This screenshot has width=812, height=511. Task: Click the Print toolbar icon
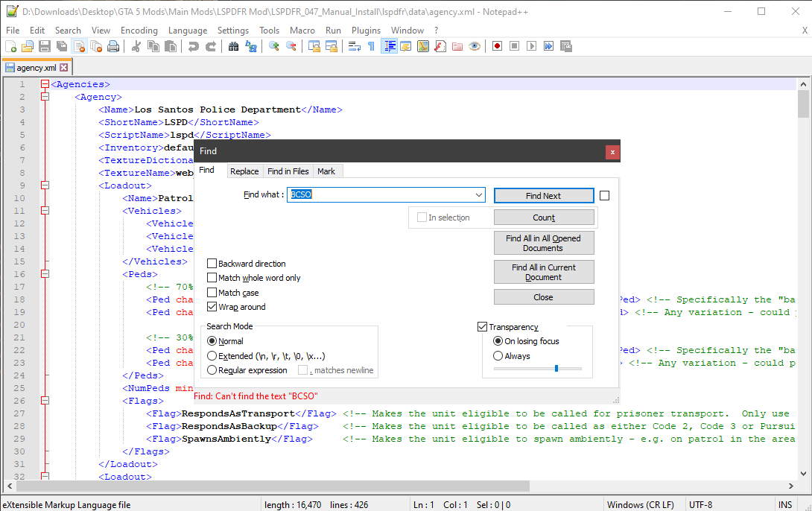pos(113,46)
